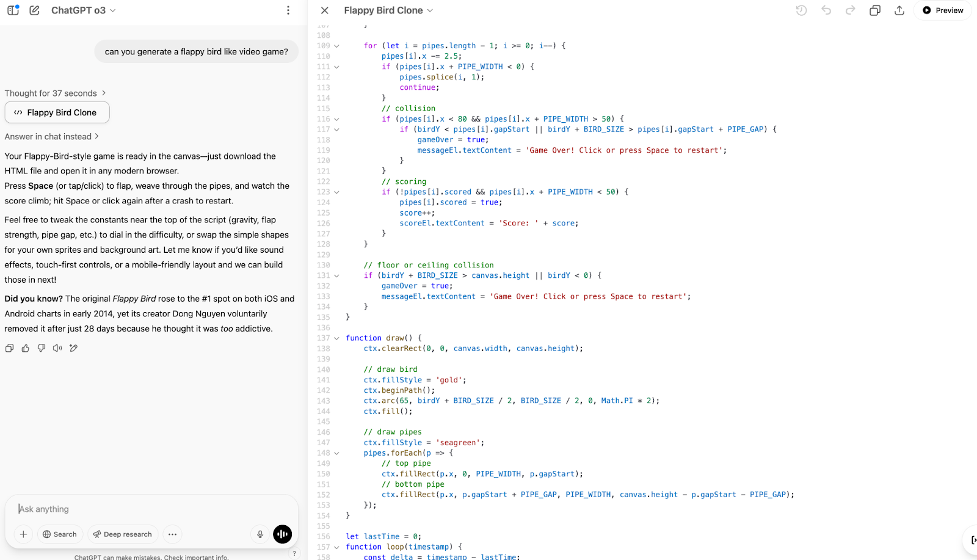Open the Flappy Bird Clone title dropdown

coord(388,10)
